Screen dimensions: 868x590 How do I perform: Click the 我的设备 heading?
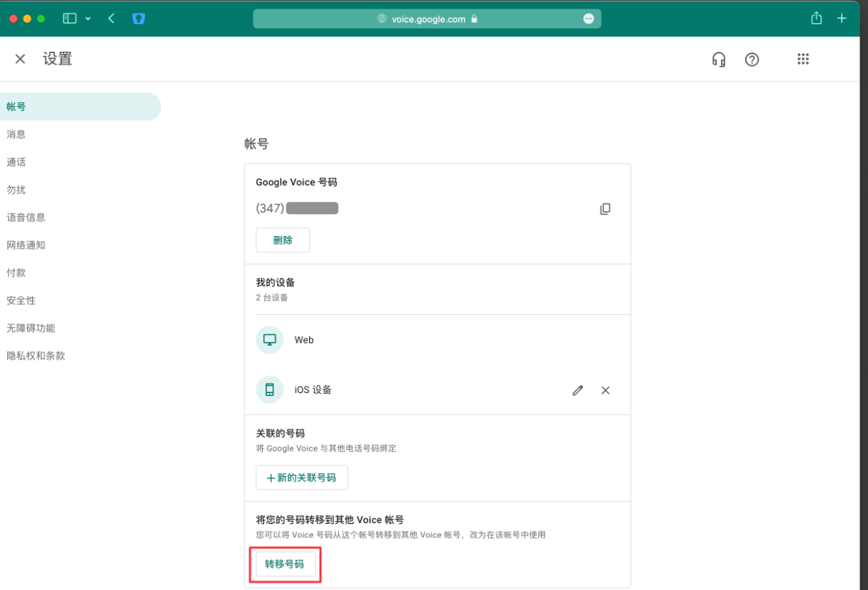coord(276,282)
